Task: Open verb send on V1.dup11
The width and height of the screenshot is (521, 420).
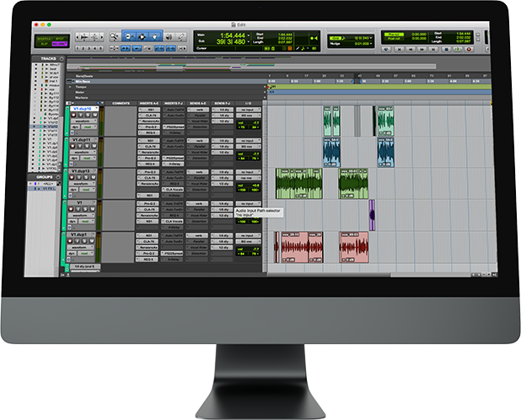Action: [x=198, y=141]
